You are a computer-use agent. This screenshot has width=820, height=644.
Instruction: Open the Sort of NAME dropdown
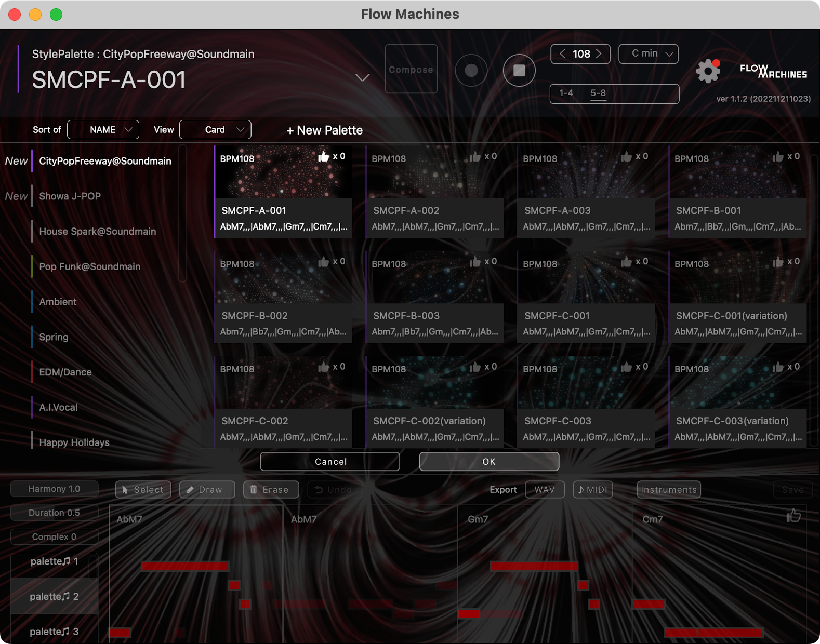(x=103, y=129)
